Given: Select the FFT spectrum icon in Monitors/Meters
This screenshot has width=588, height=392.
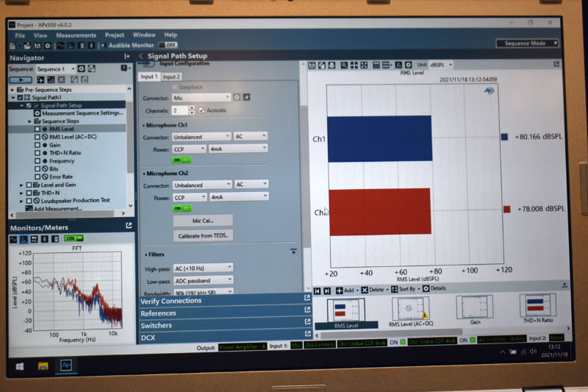Looking at the screenshot, I should 24,239.
